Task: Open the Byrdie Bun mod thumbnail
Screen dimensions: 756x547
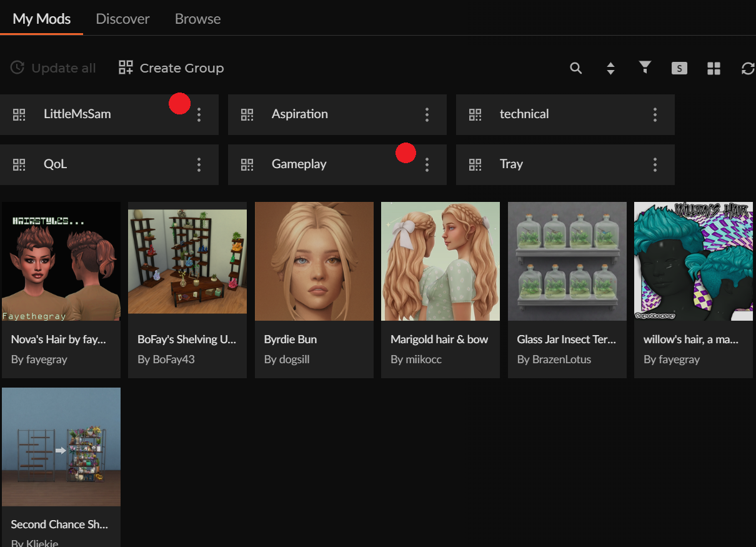Action: point(314,261)
